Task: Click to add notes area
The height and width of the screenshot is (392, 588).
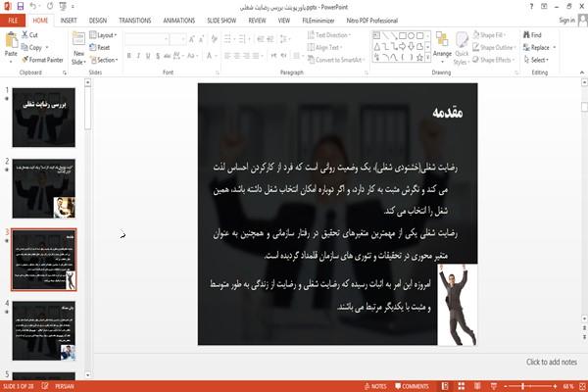Action: pyautogui.click(x=551, y=362)
